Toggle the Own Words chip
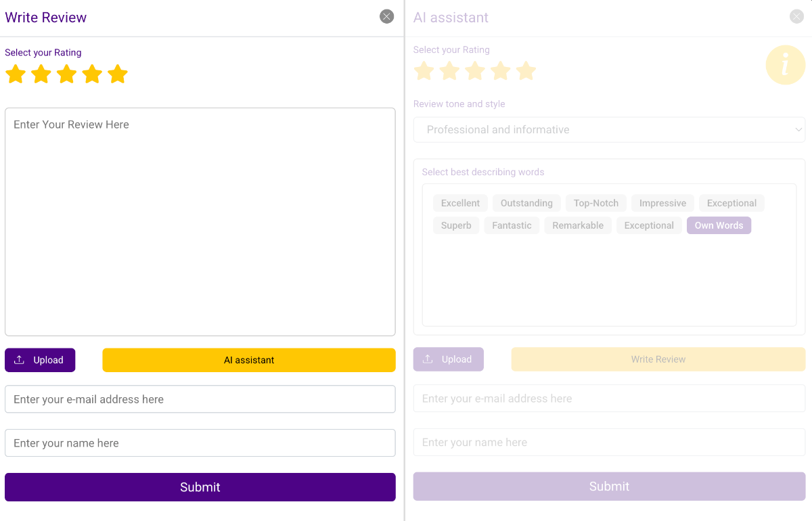The image size is (812, 521). coord(719,225)
